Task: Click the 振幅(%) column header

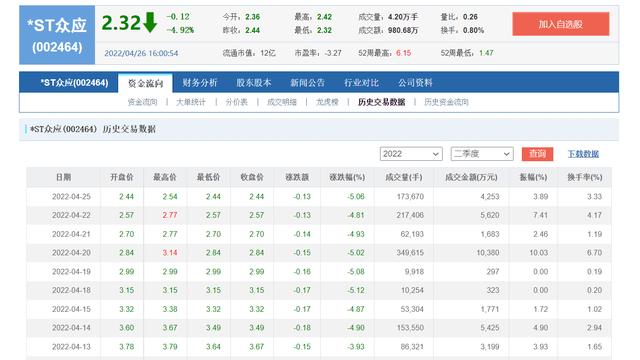Action: pos(533,177)
